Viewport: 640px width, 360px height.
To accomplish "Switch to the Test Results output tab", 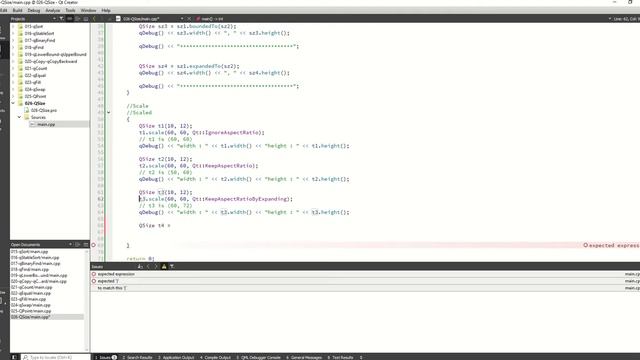I will pos(340,357).
